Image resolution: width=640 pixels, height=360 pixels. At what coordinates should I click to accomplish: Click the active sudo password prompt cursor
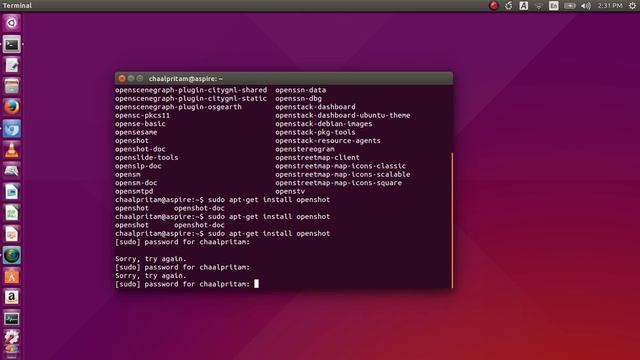(256, 284)
